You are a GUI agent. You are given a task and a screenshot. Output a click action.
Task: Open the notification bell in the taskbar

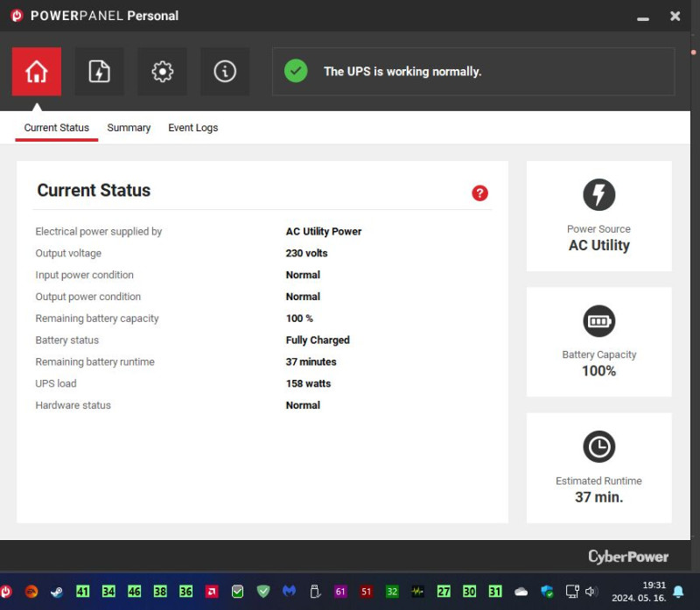(678, 592)
